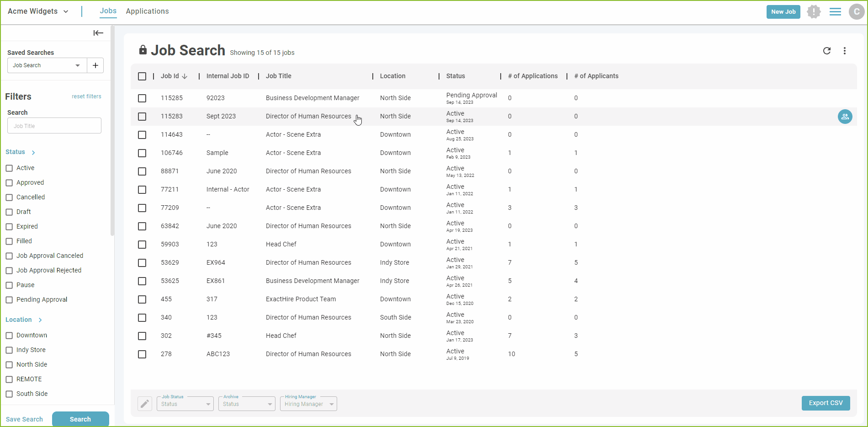Select the row checkbox for job 115285
Viewport: 868px width, 427px height.
142,98
